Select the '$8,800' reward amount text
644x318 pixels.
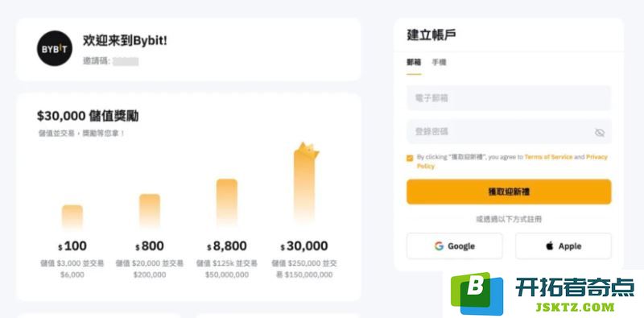227,246
